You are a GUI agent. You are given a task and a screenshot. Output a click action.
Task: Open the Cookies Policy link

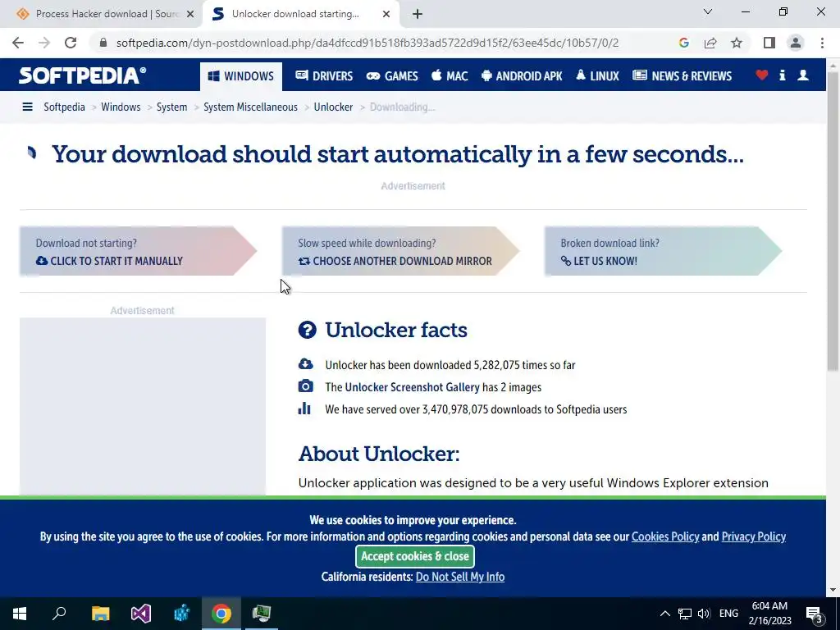pos(665,536)
